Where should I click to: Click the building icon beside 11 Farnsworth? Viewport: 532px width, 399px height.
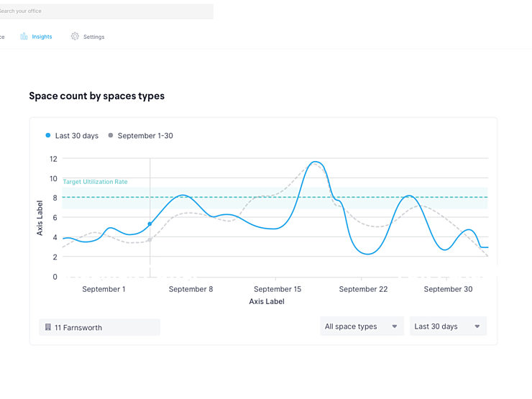coord(48,327)
